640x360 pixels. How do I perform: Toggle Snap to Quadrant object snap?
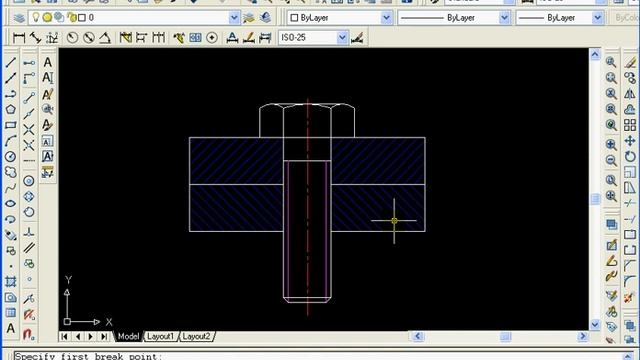(29, 196)
